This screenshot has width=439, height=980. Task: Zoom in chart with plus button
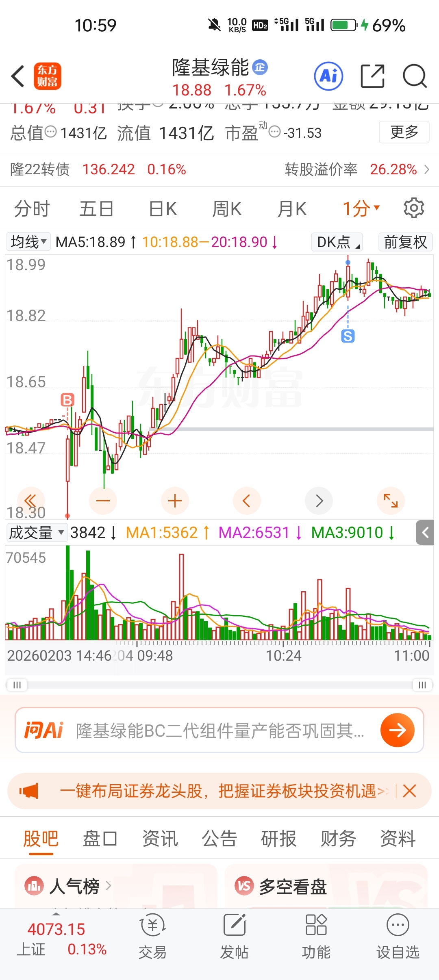175,501
